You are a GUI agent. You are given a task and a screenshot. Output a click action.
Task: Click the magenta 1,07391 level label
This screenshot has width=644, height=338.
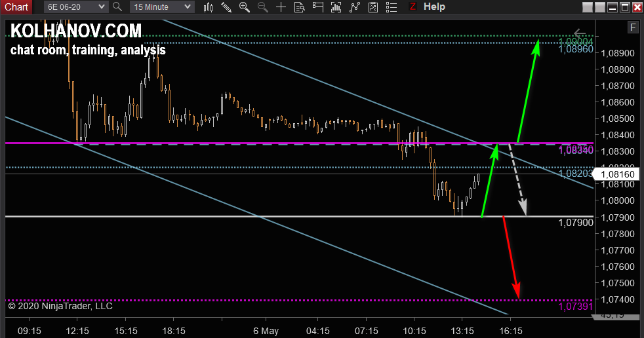pos(575,307)
